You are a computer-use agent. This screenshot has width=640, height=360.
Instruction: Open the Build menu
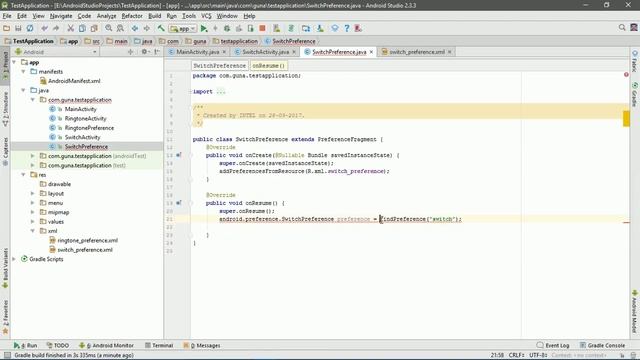(154, 16)
